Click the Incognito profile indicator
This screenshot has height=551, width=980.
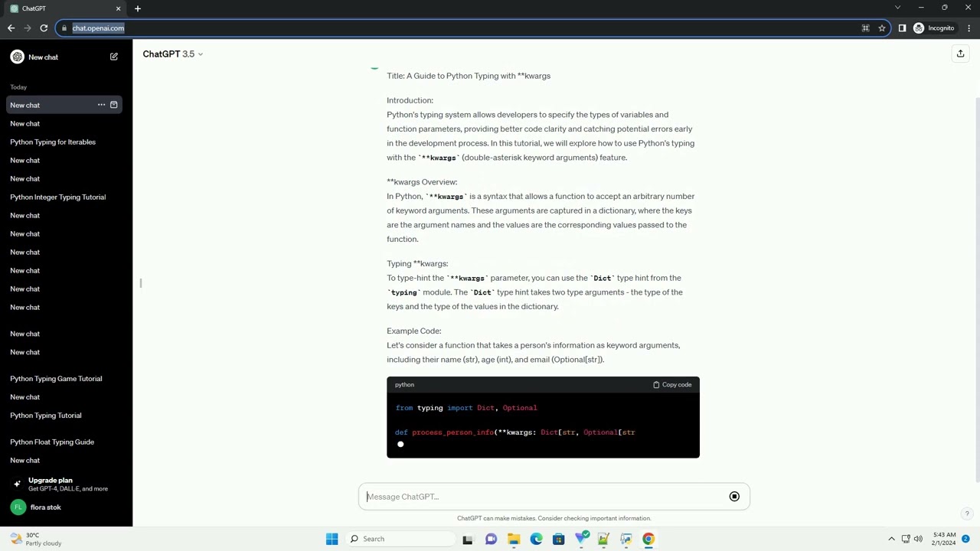934,28
